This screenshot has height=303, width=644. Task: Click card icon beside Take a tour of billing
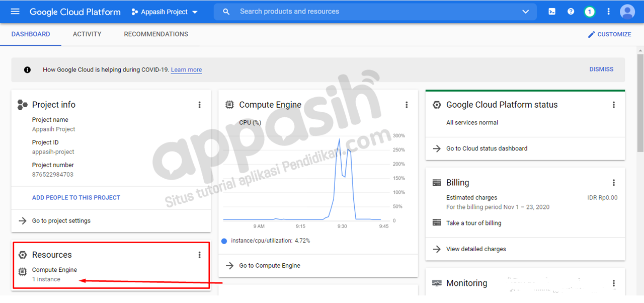[437, 222]
